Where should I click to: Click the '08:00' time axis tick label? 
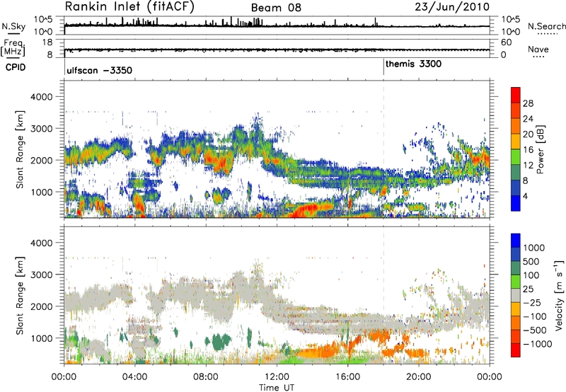tap(206, 377)
